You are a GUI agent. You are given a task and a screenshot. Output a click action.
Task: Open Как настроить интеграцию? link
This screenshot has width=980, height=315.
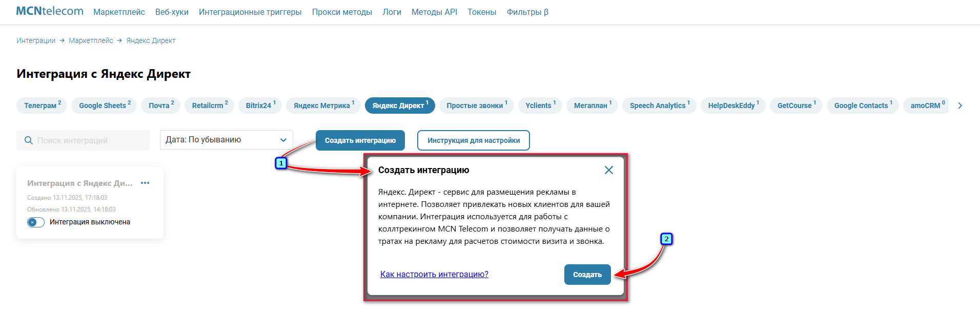(434, 275)
